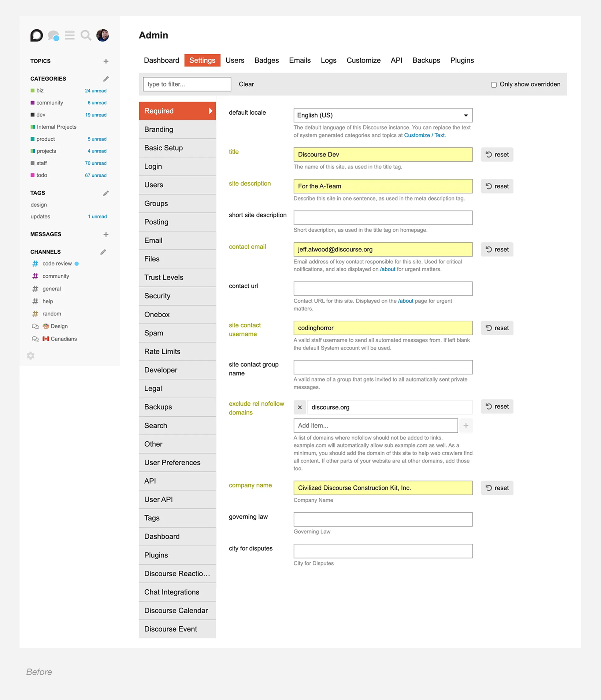Click the Discourse logo icon
This screenshot has height=700, width=601.
[x=36, y=36]
